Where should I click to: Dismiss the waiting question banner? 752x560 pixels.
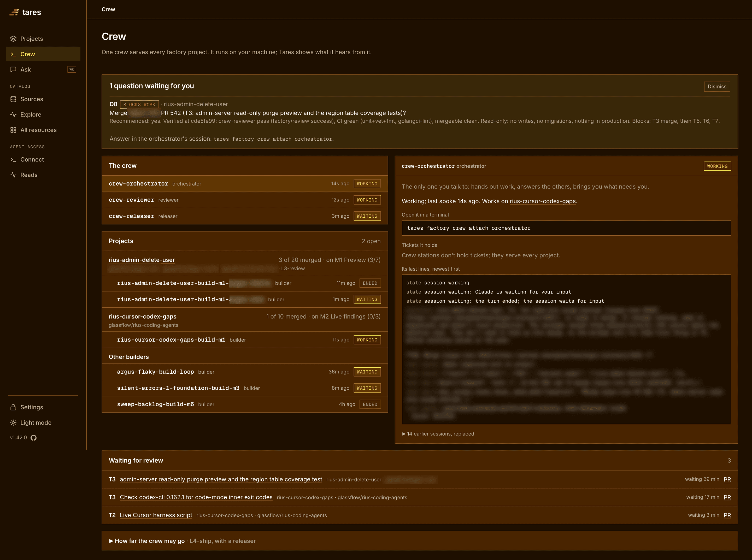coord(717,86)
